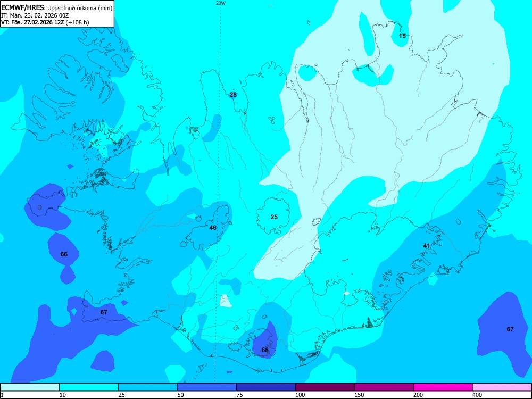This screenshot has height=399, width=532.
Task: Click the 100–150 mm dark purple legend swatch
Action: (x=325, y=387)
